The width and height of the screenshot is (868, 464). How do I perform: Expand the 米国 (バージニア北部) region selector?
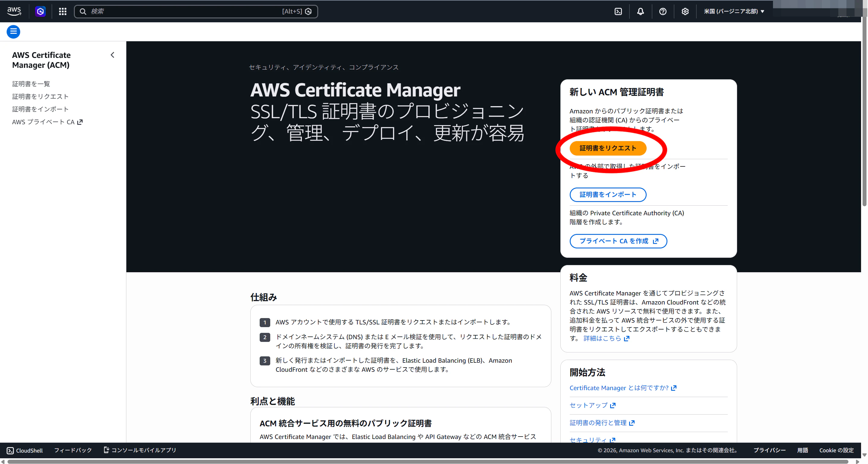tap(734, 11)
